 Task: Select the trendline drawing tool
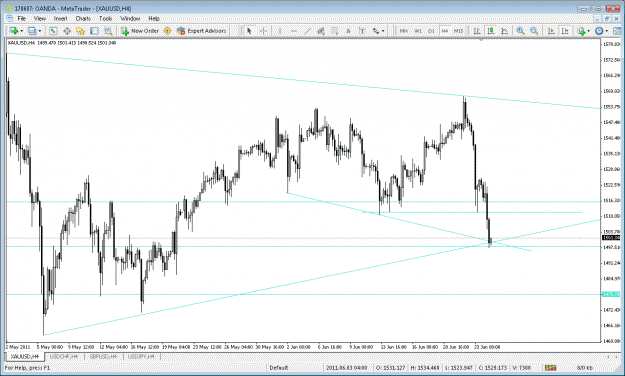pos(307,31)
